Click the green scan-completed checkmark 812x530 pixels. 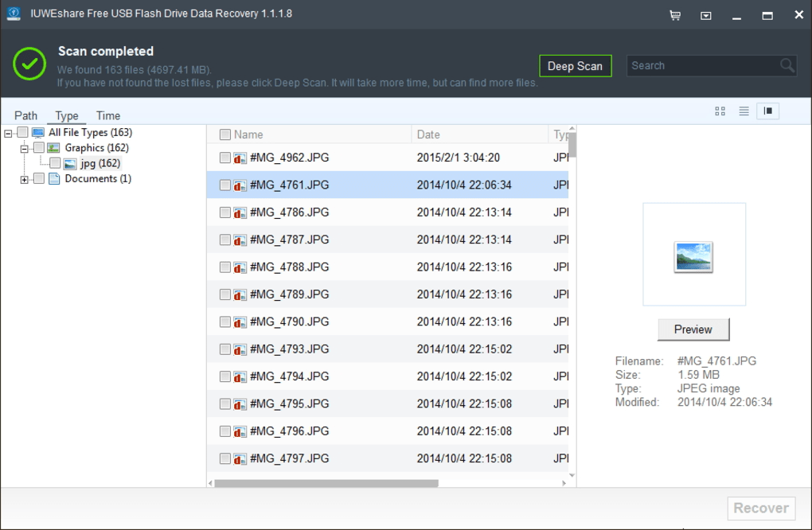[29, 64]
